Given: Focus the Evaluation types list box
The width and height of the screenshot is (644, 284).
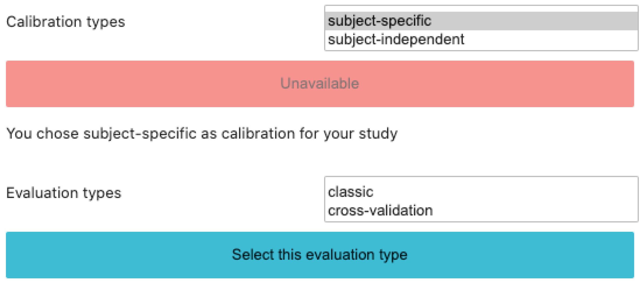Looking at the screenshot, I should pyautogui.click(x=481, y=199).
